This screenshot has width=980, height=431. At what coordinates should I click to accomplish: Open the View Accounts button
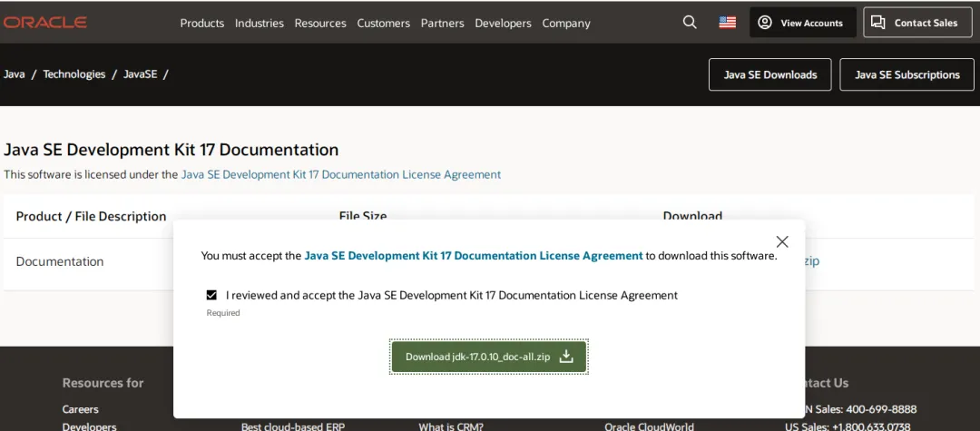click(802, 23)
